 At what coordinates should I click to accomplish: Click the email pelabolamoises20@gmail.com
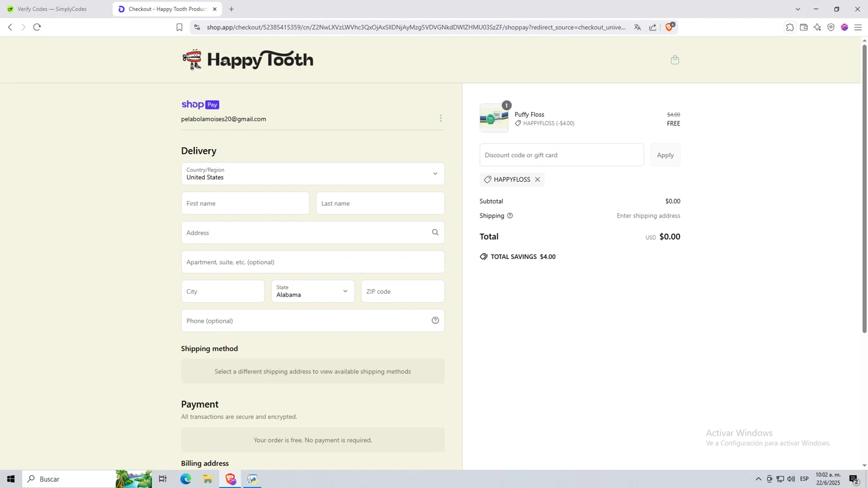click(x=223, y=119)
